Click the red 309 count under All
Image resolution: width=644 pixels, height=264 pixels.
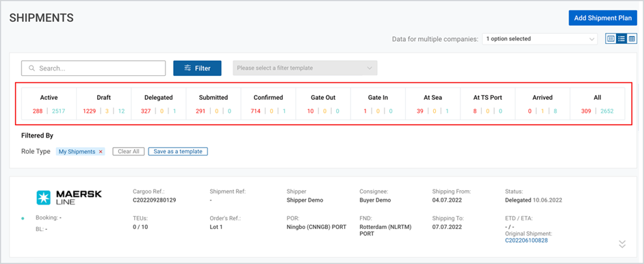(586, 111)
